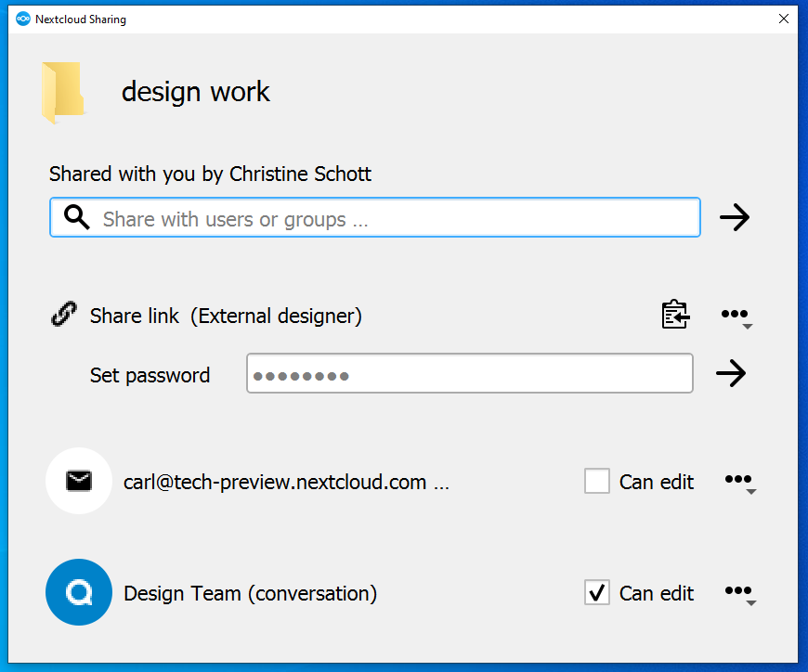Close the Nextcloud Sharing dialog

pyautogui.click(x=784, y=19)
